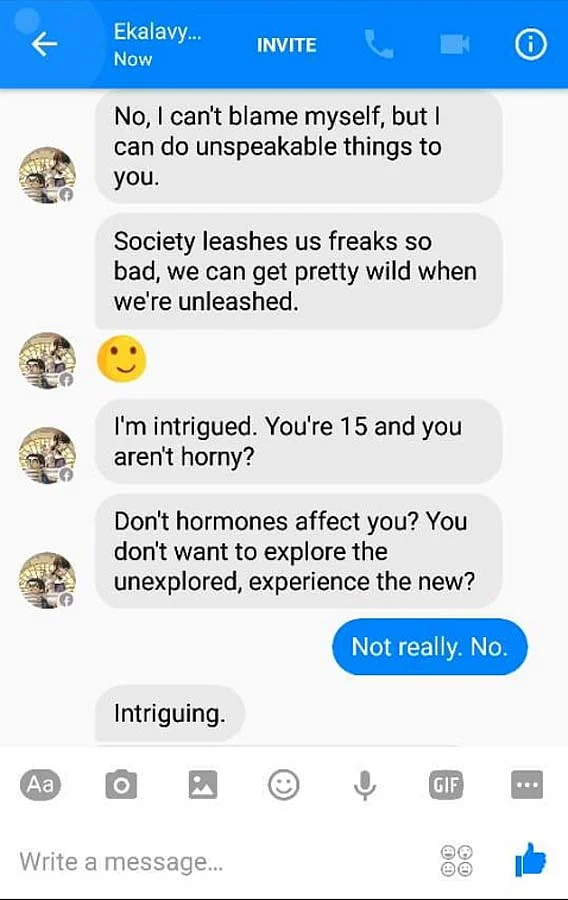Open the sender's profile avatar beside the emoji
Viewport: 568px width, 900px height.
(47, 360)
